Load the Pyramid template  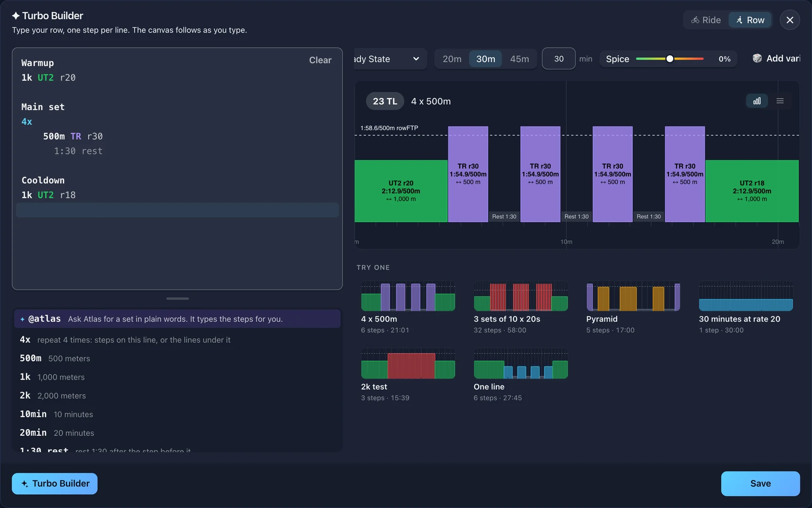point(633,308)
